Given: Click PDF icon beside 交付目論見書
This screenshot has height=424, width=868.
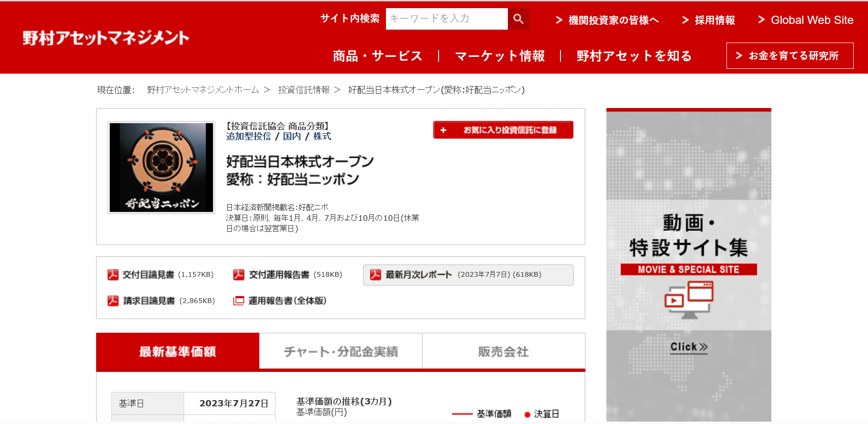Looking at the screenshot, I should (x=113, y=274).
